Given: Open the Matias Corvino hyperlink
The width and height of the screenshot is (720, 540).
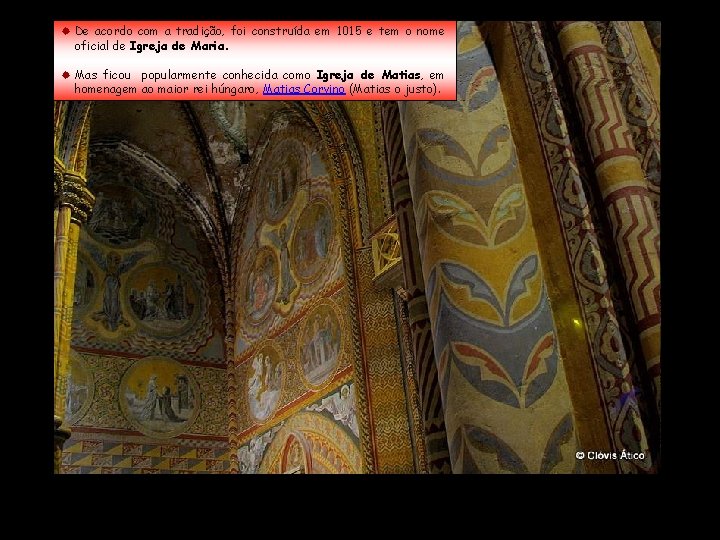Looking at the screenshot, I should pos(304,89).
